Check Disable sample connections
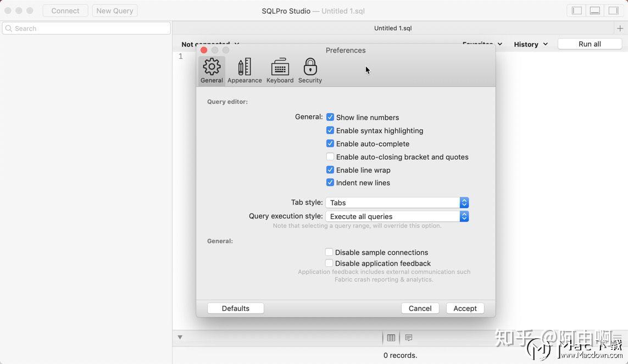Image resolution: width=628 pixels, height=364 pixels. (x=329, y=252)
